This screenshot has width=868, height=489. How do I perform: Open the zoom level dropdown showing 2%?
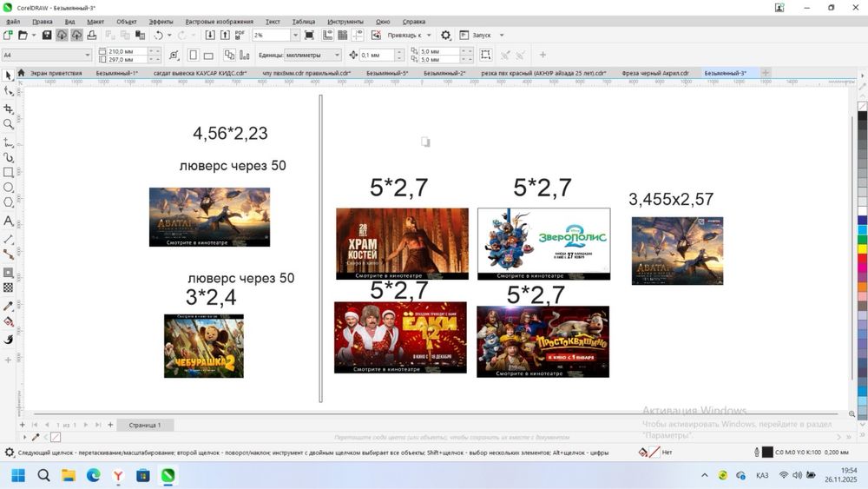click(295, 36)
